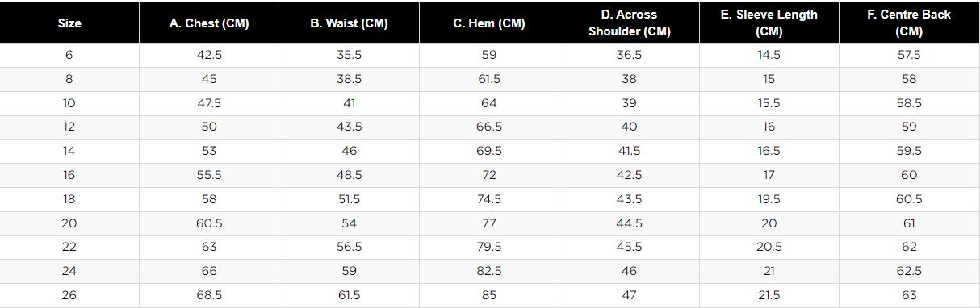Click D. Across Shoulder (CM) header
This screenshot has height=308, width=980.
coord(630,23)
